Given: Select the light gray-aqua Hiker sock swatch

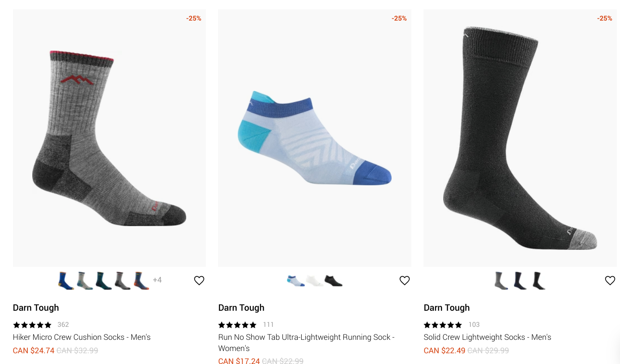Looking at the screenshot, I should 85,281.
